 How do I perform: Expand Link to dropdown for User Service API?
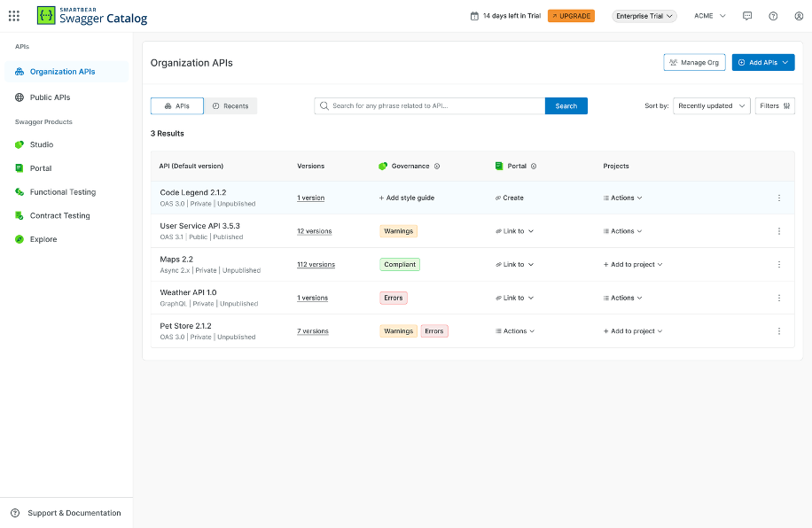point(514,231)
